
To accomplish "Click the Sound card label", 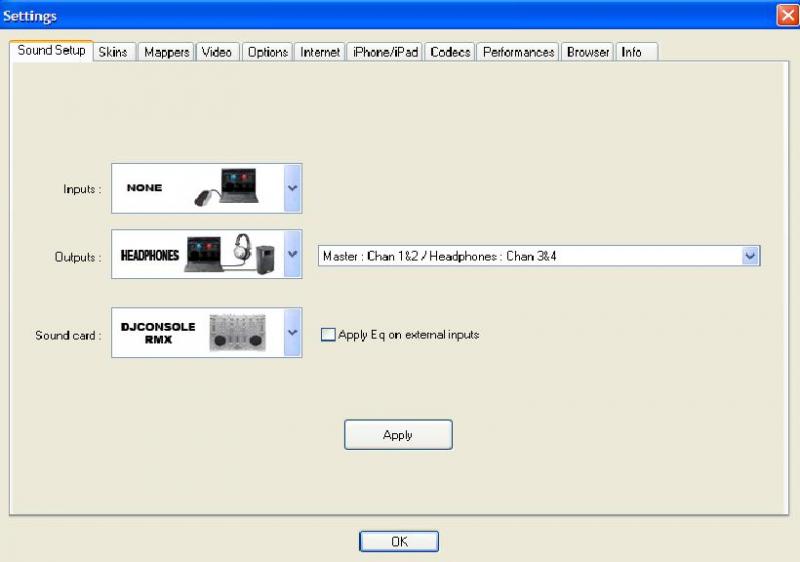I will [x=68, y=336].
